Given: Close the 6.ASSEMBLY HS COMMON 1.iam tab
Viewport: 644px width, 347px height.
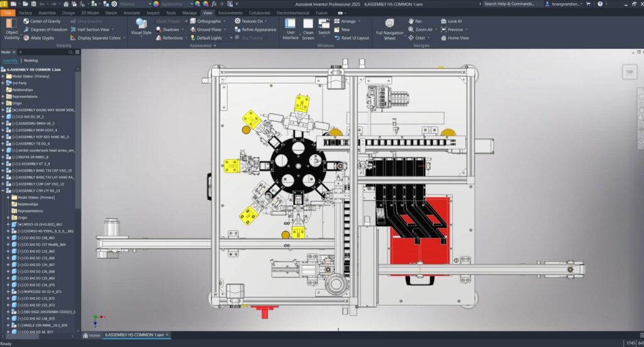Looking at the screenshot, I should [167, 335].
